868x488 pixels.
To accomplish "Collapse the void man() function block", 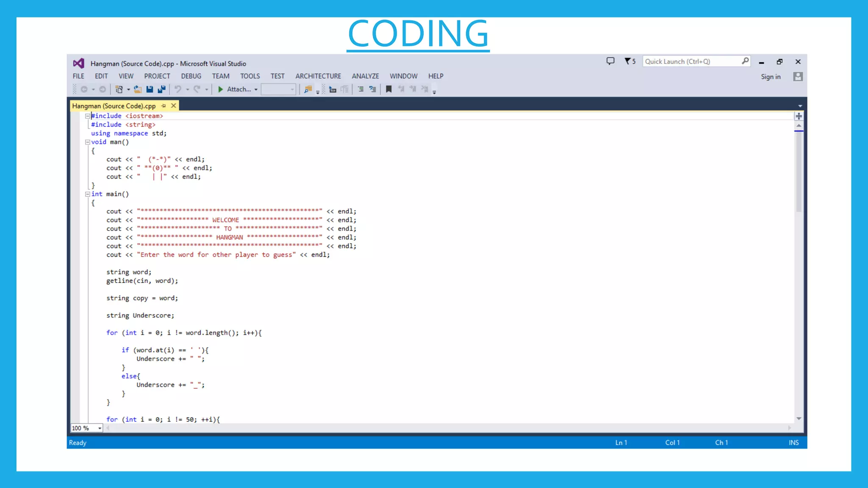I will [x=87, y=142].
